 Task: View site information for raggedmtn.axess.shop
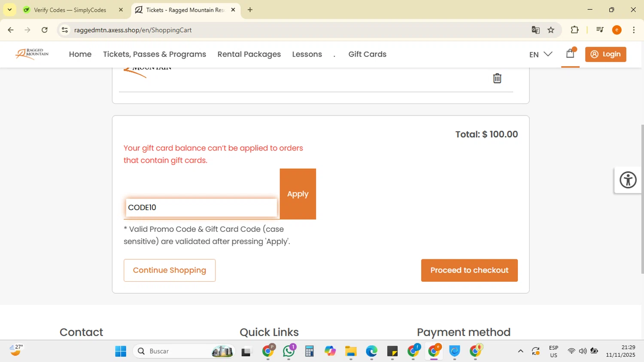tap(65, 30)
